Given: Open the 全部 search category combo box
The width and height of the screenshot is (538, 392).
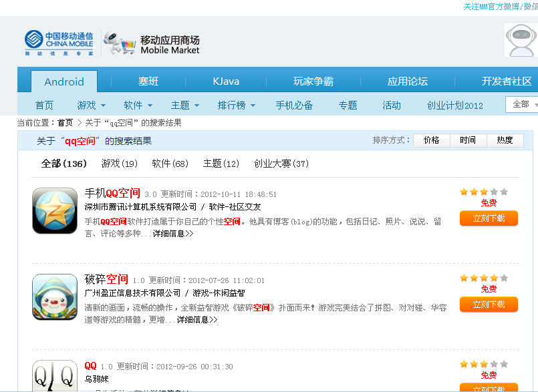Looking at the screenshot, I should (x=521, y=104).
